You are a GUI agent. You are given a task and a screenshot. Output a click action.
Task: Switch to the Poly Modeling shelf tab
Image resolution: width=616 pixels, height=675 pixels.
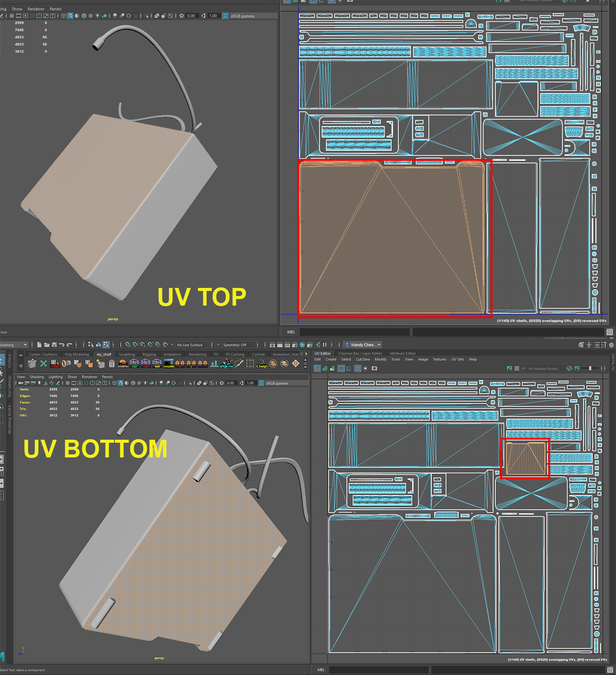click(77, 354)
